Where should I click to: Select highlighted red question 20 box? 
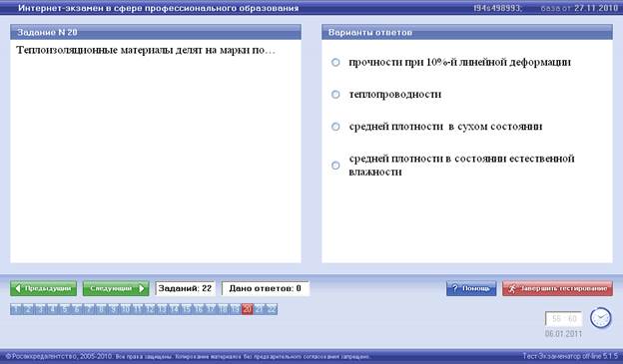pyautogui.click(x=247, y=309)
